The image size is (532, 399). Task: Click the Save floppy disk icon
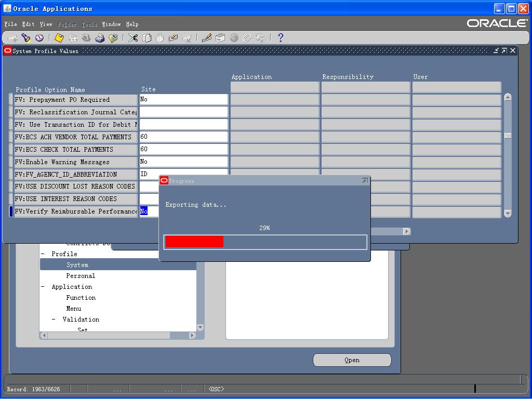coord(59,38)
